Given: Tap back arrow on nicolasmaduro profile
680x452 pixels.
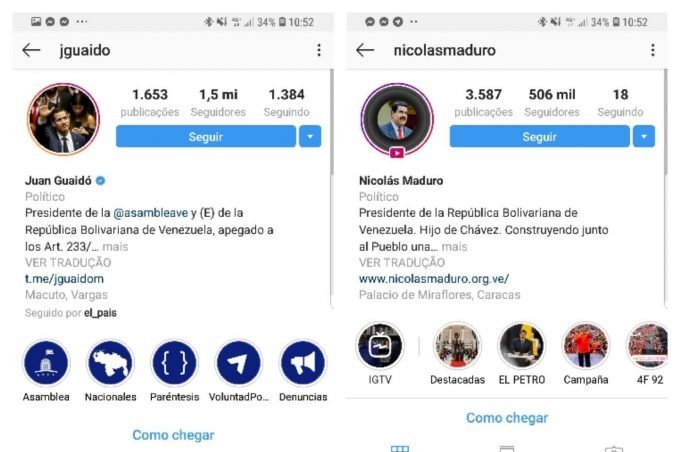Looking at the screenshot, I should [365, 50].
